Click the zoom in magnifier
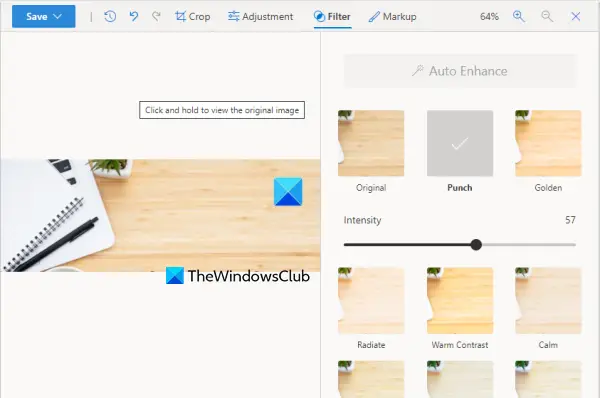 coord(518,16)
